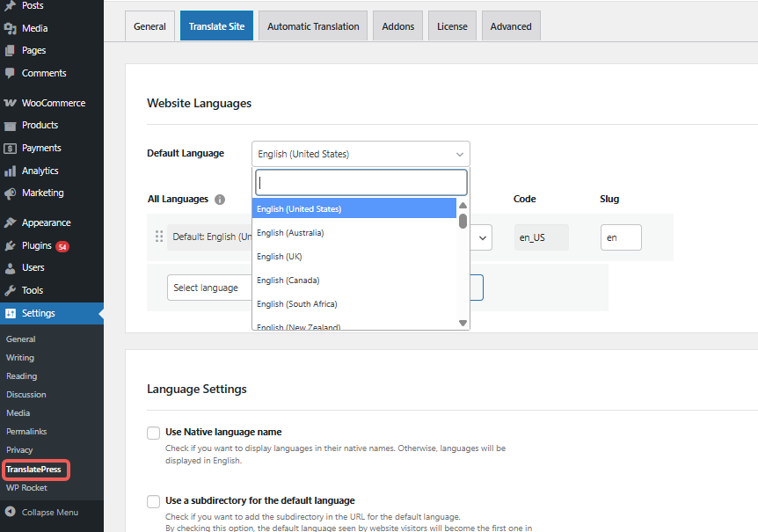Click the Appearance paintbrush icon
The height and width of the screenshot is (532, 758).
click(11, 223)
